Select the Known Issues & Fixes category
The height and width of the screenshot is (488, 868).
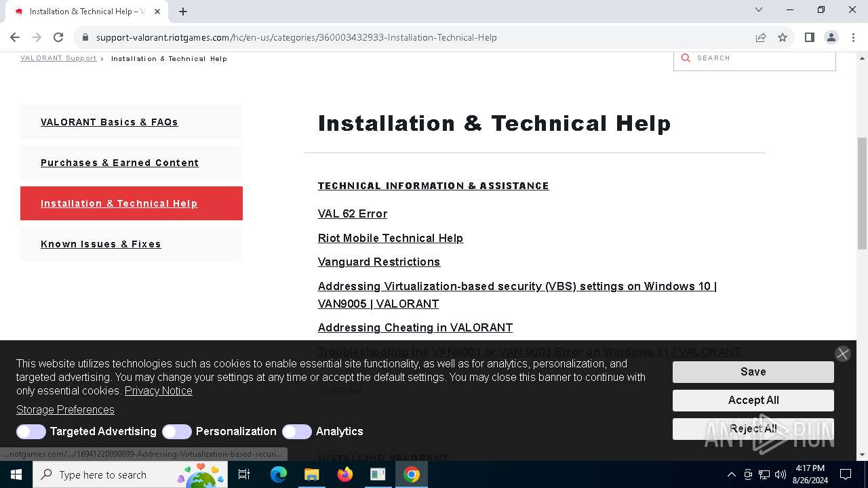pos(132,244)
